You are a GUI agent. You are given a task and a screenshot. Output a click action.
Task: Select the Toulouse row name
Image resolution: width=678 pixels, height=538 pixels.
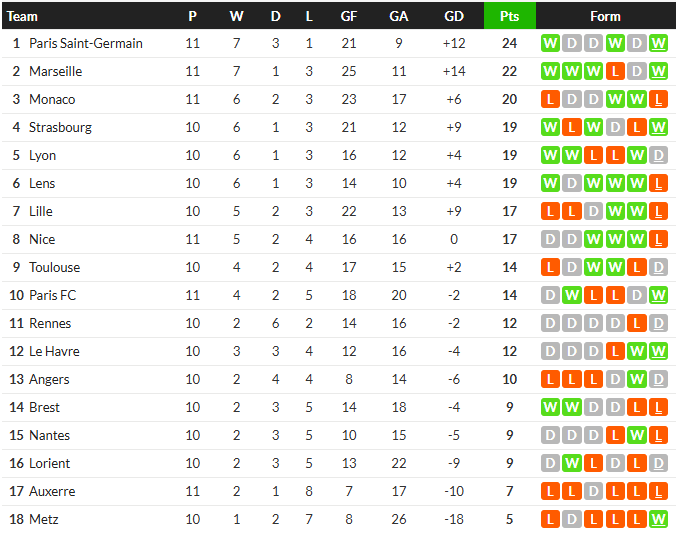(54, 267)
